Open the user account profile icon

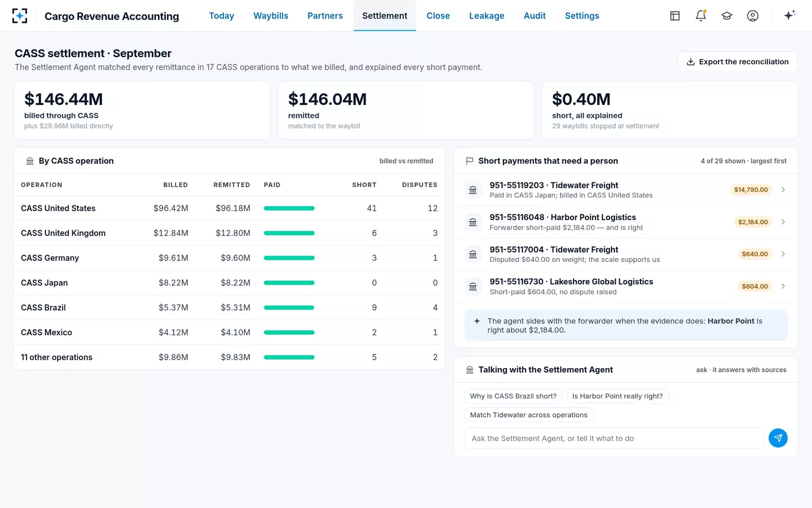753,16
